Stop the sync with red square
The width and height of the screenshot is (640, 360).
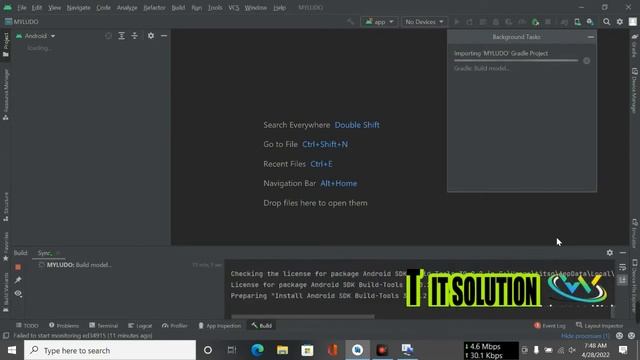point(18,267)
